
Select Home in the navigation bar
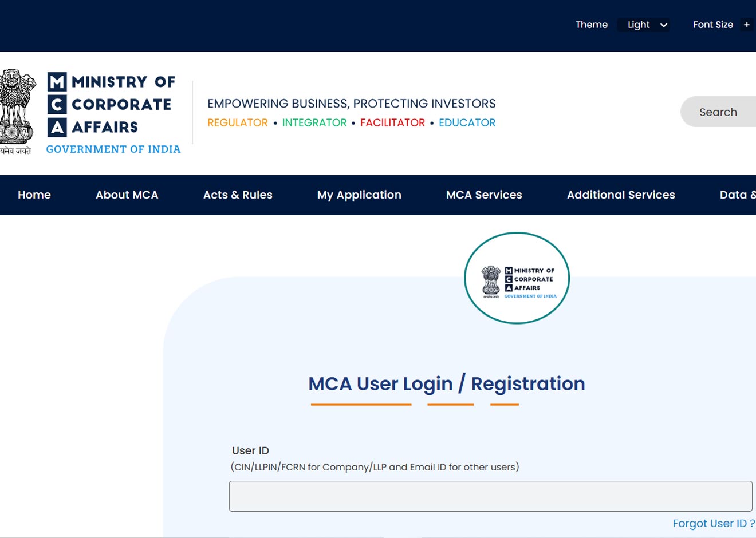coord(34,195)
